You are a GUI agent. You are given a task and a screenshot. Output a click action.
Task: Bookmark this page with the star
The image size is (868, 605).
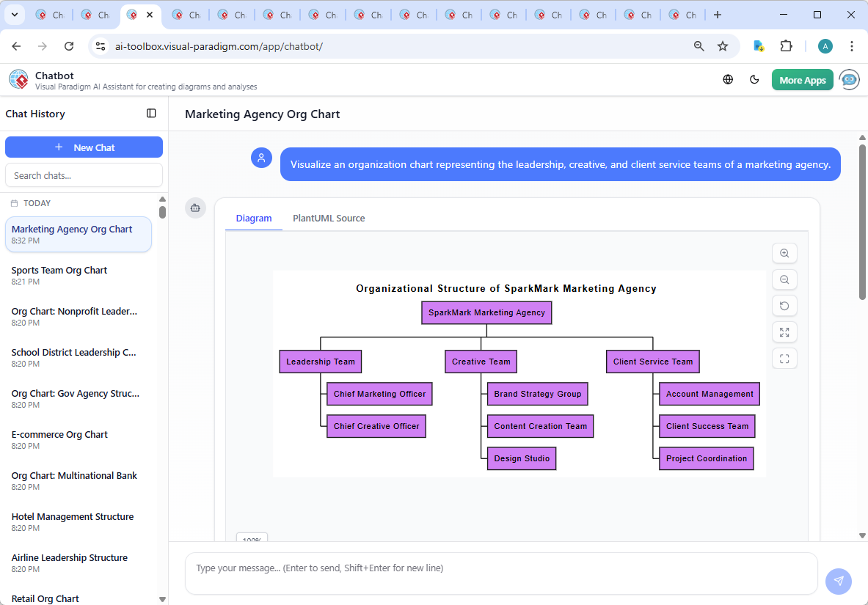(723, 46)
